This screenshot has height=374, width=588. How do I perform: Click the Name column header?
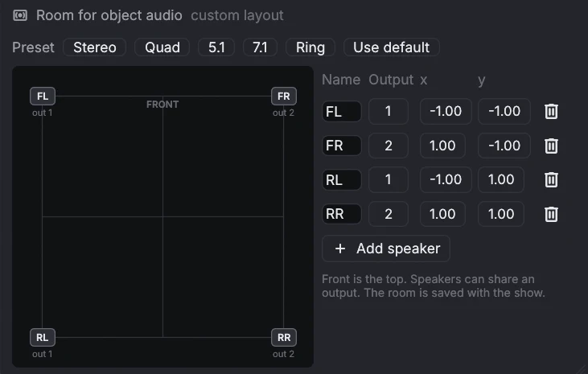341,80
